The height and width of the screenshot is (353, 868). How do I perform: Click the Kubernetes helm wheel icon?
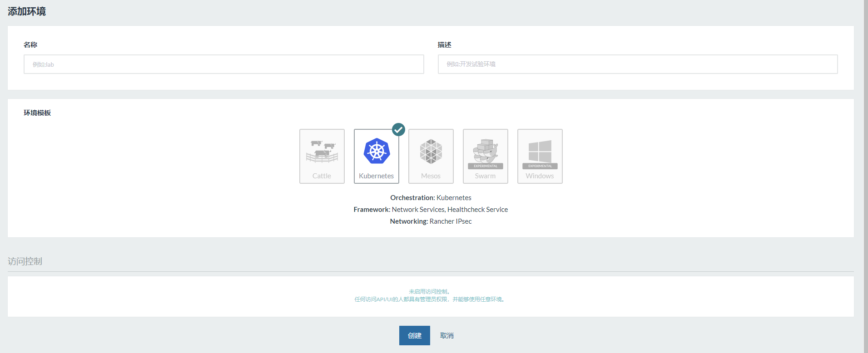(x=377, y=151)
